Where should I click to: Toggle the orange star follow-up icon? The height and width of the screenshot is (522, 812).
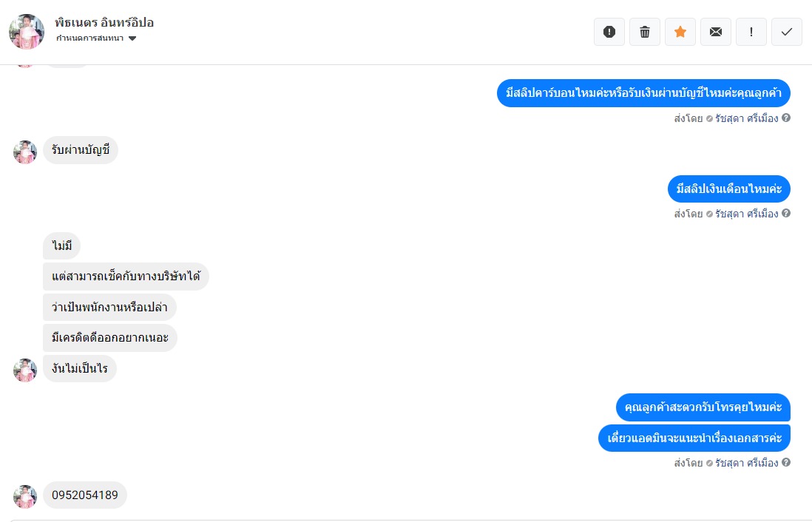click(680, 32)
